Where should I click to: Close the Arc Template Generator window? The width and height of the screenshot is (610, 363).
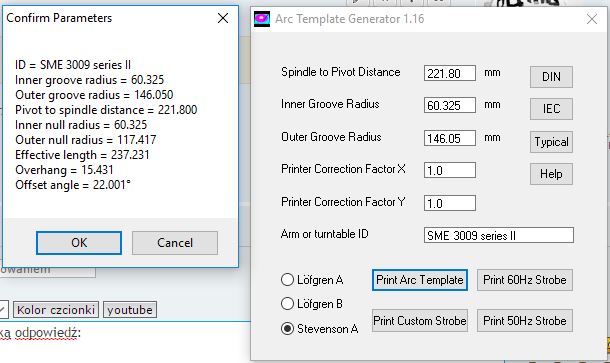click(x=592, y=19)
